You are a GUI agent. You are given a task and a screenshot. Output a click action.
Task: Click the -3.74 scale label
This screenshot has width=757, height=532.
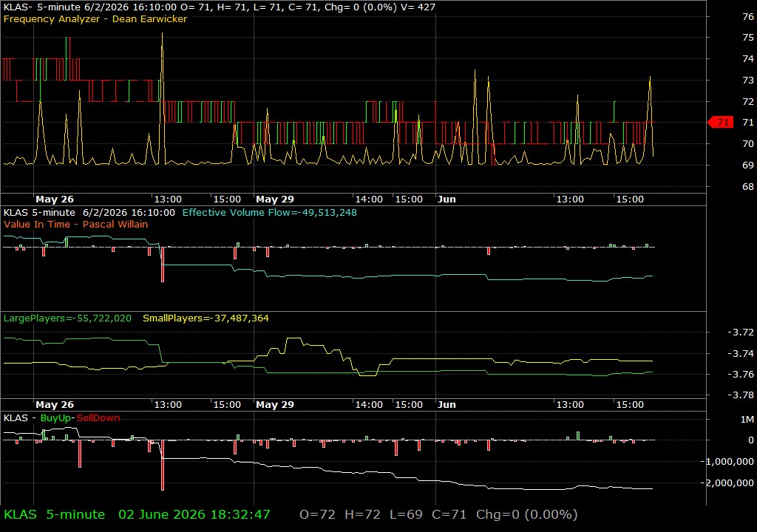(741, 353)
